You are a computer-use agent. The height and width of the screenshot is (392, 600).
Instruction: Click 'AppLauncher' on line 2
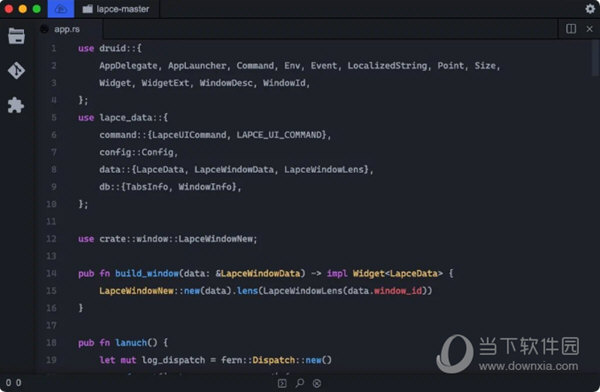click(197, 65)
